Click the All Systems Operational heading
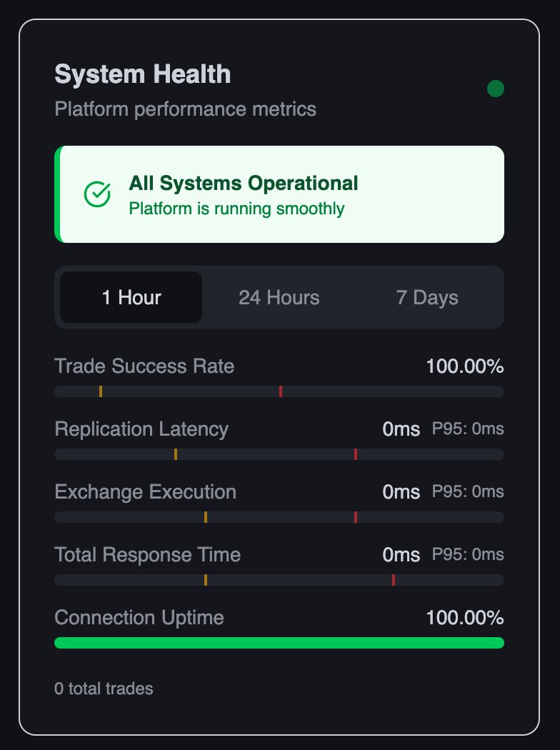This screenshot has width=560, height=750. click(x=244, y=183)
